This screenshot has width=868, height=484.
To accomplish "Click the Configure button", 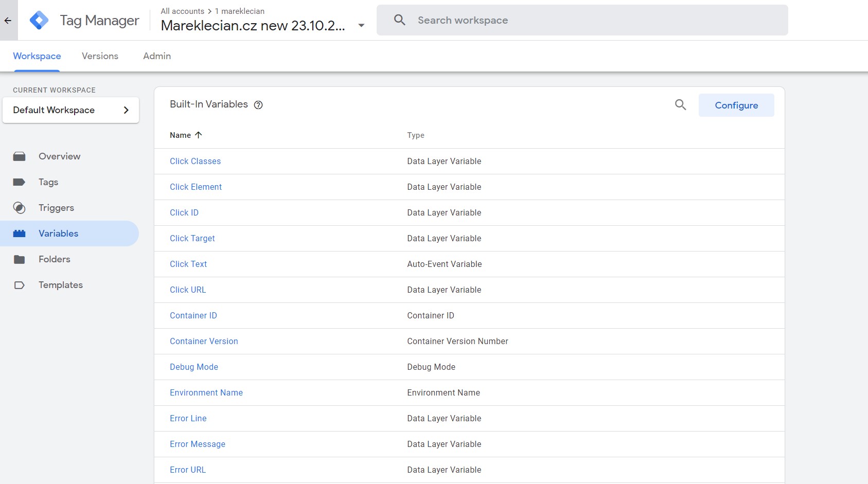I will click(736, 105).
